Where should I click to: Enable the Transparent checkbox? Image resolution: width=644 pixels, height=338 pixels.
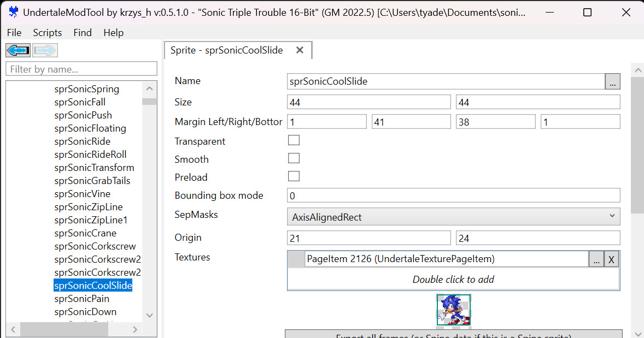[294, 140]
